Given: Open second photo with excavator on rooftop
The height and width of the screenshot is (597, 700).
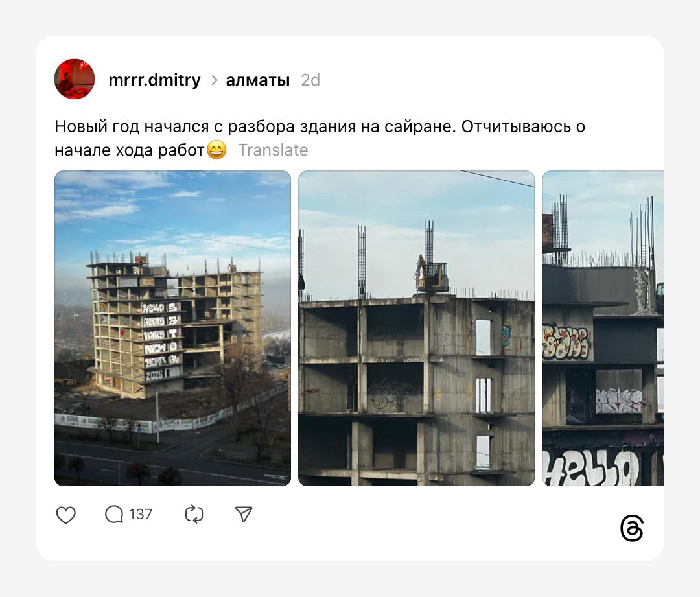Looking at the screenshot, I should pyautogui.click(x=417, y=328).
